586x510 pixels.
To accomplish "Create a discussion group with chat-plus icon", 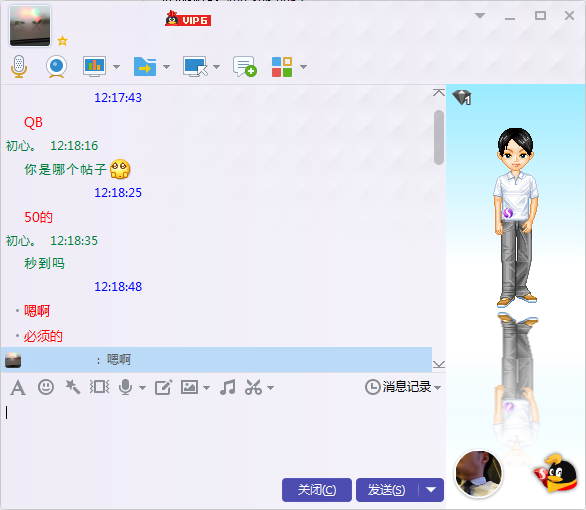I will click(244, 67).
